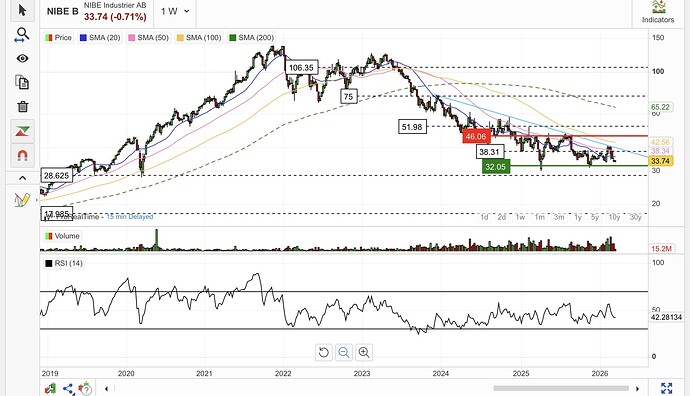Toggle the Price legend item
Viewport: 690px width, 396px height.
[58, 38]
